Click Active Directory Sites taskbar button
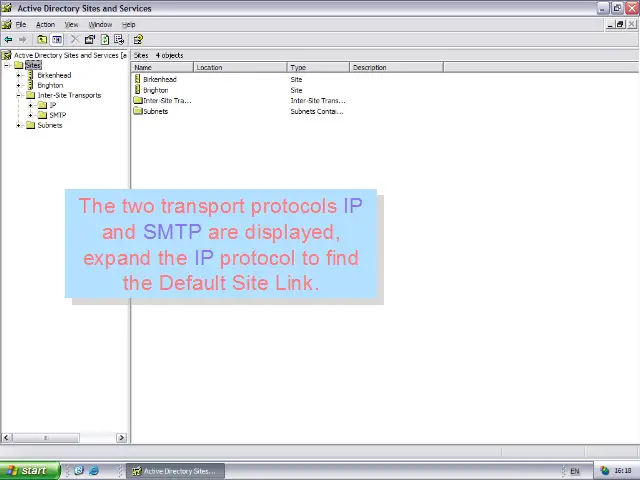This screenshot has width=640, height=480. tap(176, 471)
